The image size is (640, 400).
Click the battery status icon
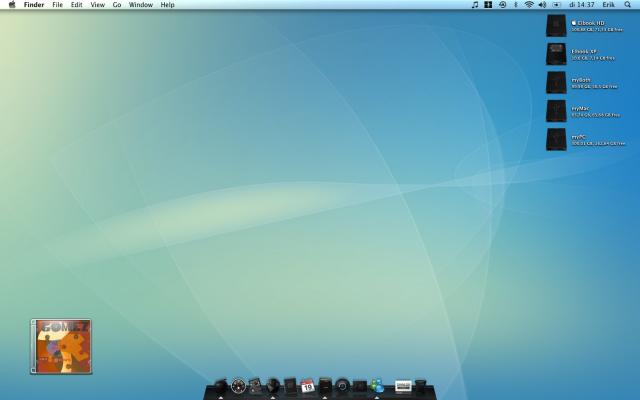[557, 4]
